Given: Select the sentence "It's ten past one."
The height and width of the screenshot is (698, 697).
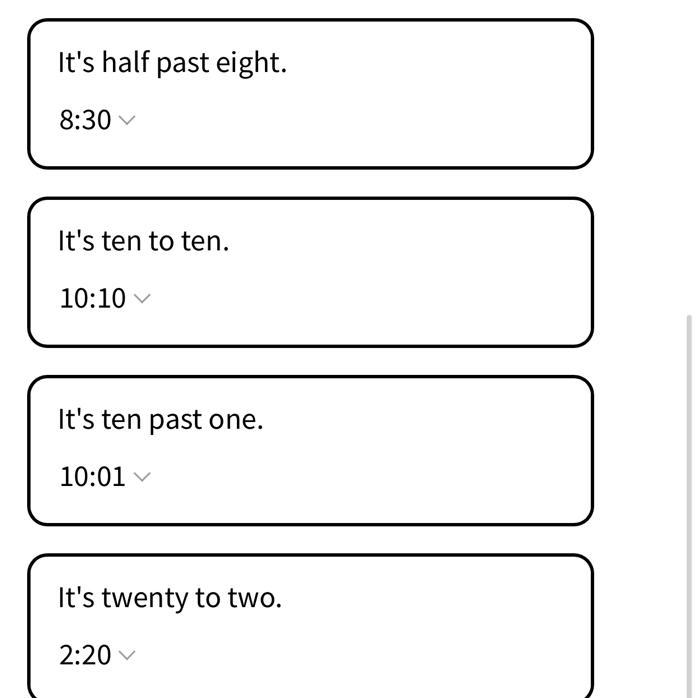Looking at the screenshot, I should (160, 419).
